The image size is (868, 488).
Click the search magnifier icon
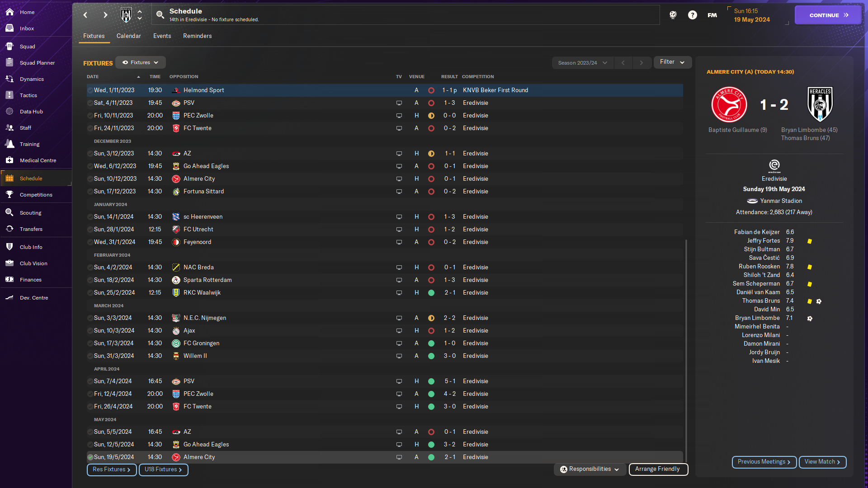[x=160, y=15]
